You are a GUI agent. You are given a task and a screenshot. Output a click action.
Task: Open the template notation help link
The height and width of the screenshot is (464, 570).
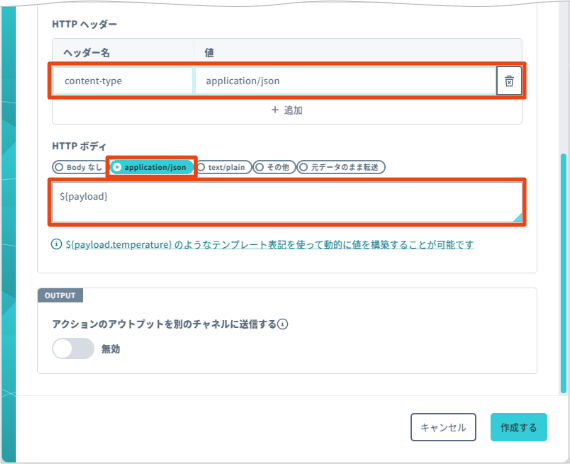[270, 244]
